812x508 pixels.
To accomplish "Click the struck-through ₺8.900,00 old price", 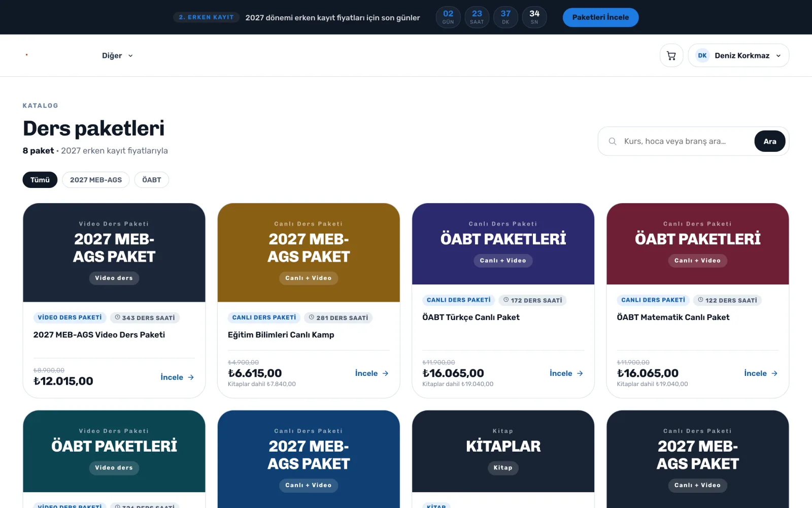I will (49, 370).
